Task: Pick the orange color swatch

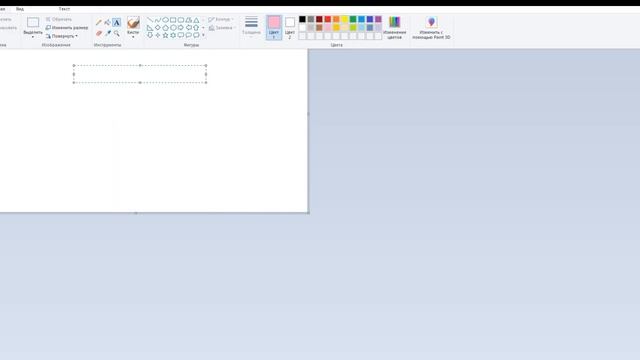Action: click(x=336, y=19)
